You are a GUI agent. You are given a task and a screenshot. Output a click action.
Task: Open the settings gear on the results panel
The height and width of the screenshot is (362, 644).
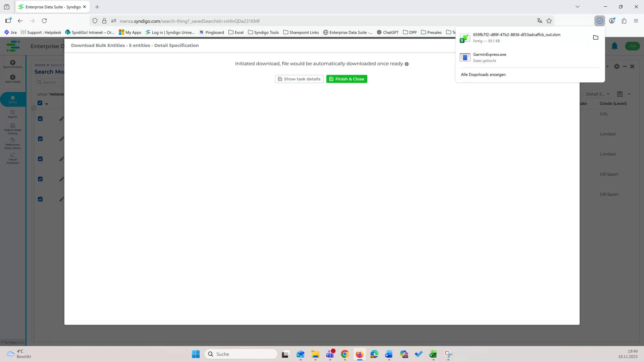(617, 66)
